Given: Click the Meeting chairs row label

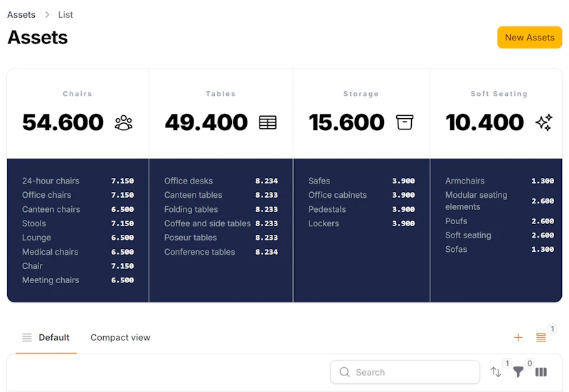Looking at the screenshot, I should pyautogui.click(x=50, y=280).
